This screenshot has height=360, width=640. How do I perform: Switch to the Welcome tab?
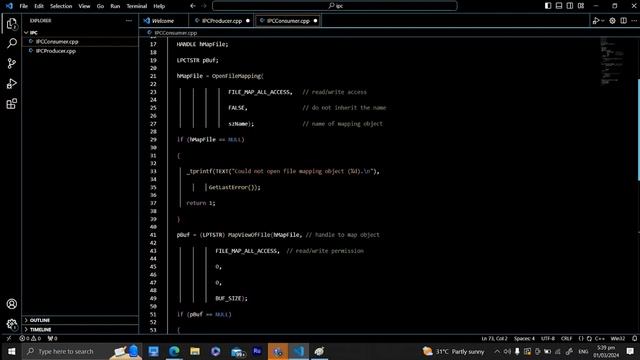(163, 21)
